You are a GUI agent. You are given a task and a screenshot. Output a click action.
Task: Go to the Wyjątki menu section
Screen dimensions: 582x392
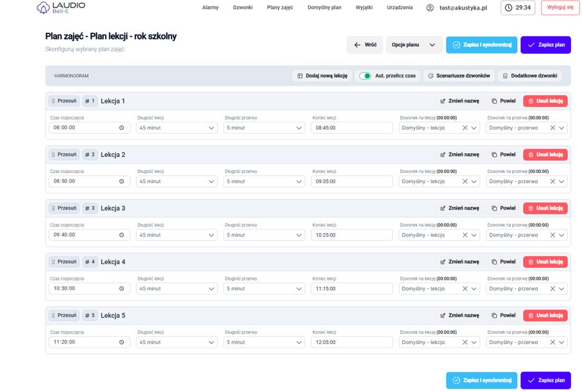(363, 8)
